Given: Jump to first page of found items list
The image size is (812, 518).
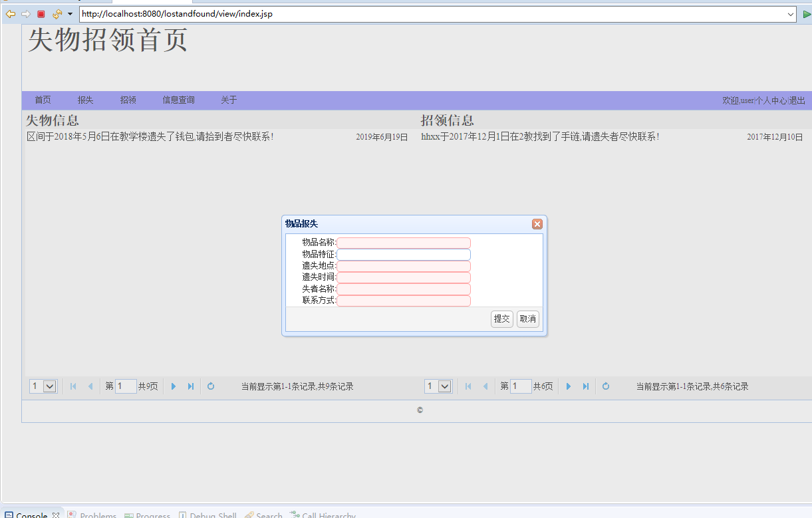Looking at the screenshot, I should pyautogui.click(x=468, y=386).
